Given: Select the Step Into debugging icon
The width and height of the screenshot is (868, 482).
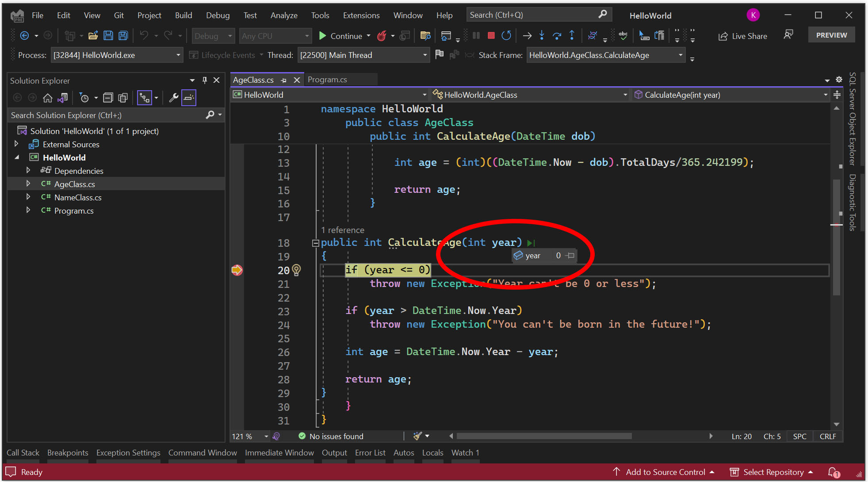Looking at the screenshot, I should pos(542,35).
